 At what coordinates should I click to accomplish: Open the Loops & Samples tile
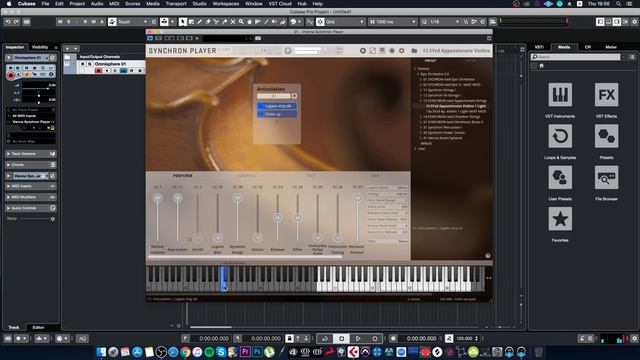click(560, 136)
